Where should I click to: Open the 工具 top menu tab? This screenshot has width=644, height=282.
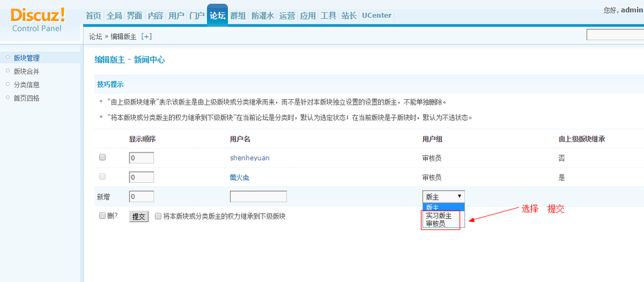328,16
